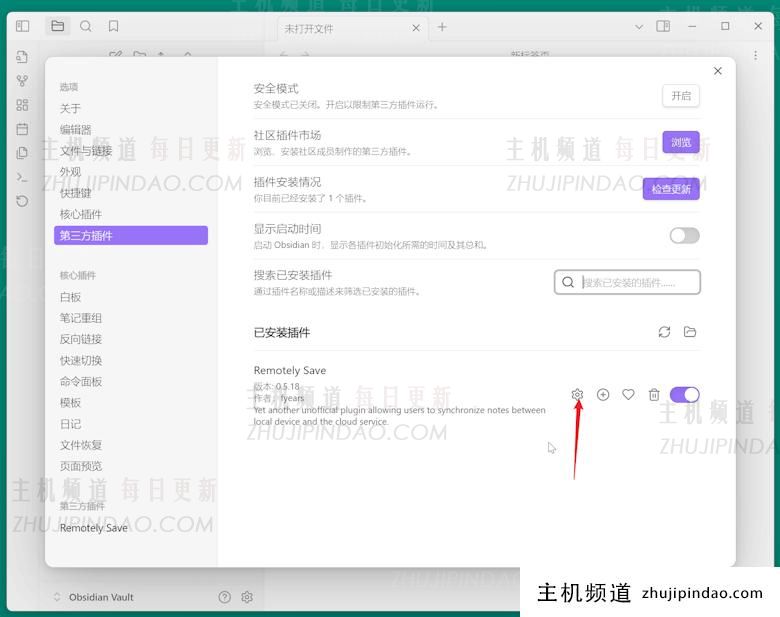Screen dimensions: 780x617
Task: Open 关于 settings section
Action: (x=131, y=108)
